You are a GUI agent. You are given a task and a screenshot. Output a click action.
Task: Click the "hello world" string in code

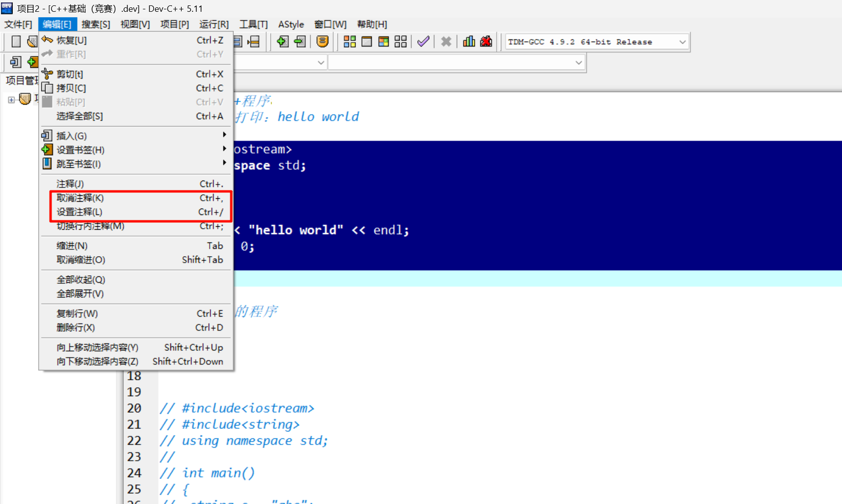296,230
